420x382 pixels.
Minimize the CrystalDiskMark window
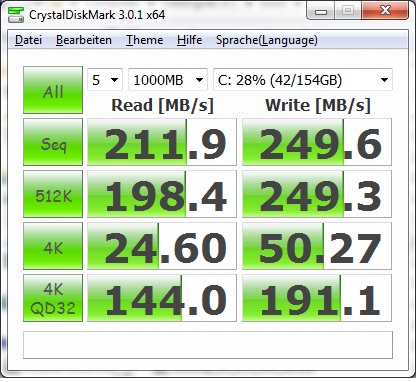pyautogui.click(x=320, y=12)
